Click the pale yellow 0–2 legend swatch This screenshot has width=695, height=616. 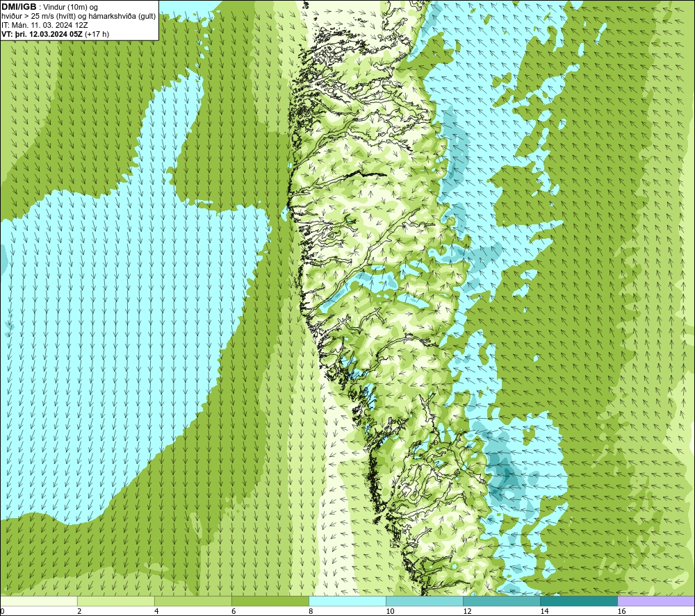39,601
